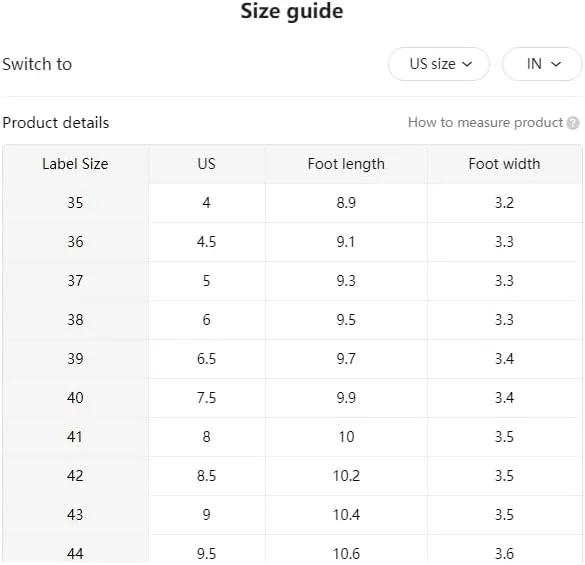585x565 pixels.
Task: Select label size 43 cell
Action: 75,515
